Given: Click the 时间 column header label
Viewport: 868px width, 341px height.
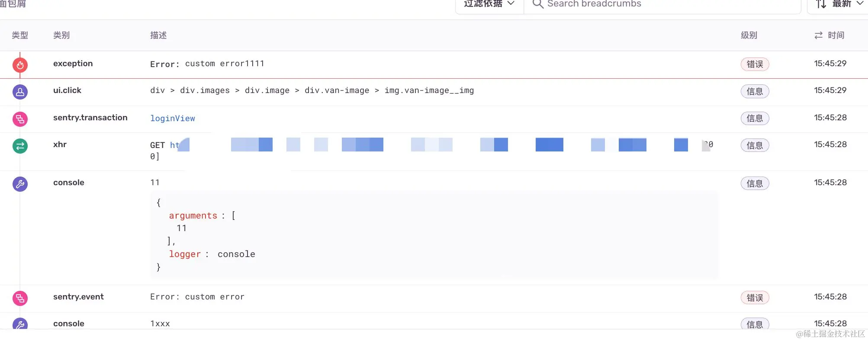Looking at the screenshot, I should 836,35.
